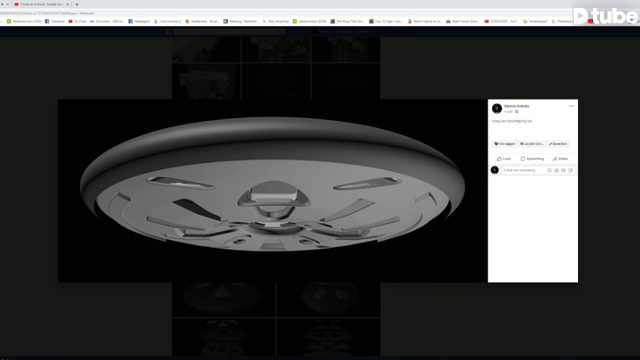The width and height of the screenshot is (640, 360).
Task: Open the Facebook bookmark
Action: [x=55, y=21]
